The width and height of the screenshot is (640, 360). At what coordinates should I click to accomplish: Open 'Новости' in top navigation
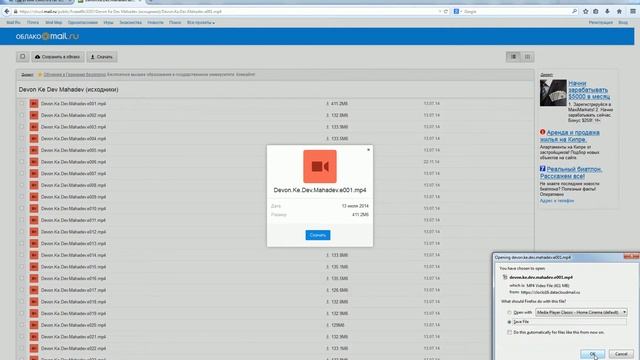[x=156, y=23]
